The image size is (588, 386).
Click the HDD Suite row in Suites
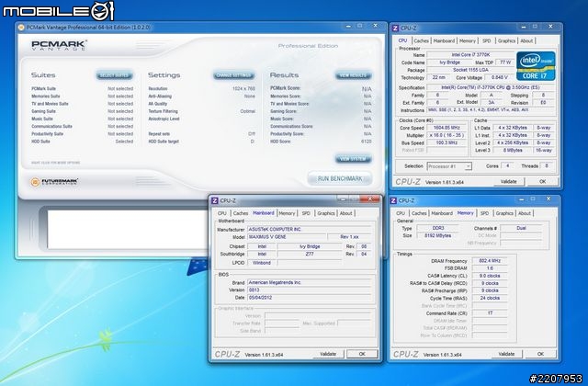[82, 142]
